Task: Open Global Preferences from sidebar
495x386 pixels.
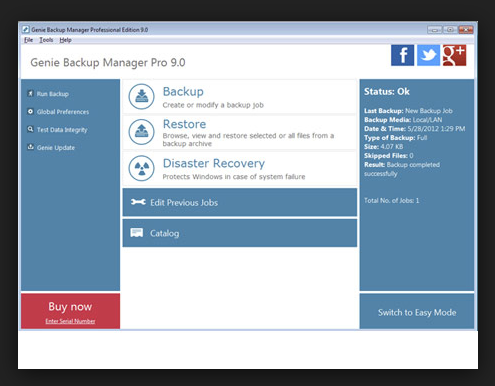Action: (63, 112)
